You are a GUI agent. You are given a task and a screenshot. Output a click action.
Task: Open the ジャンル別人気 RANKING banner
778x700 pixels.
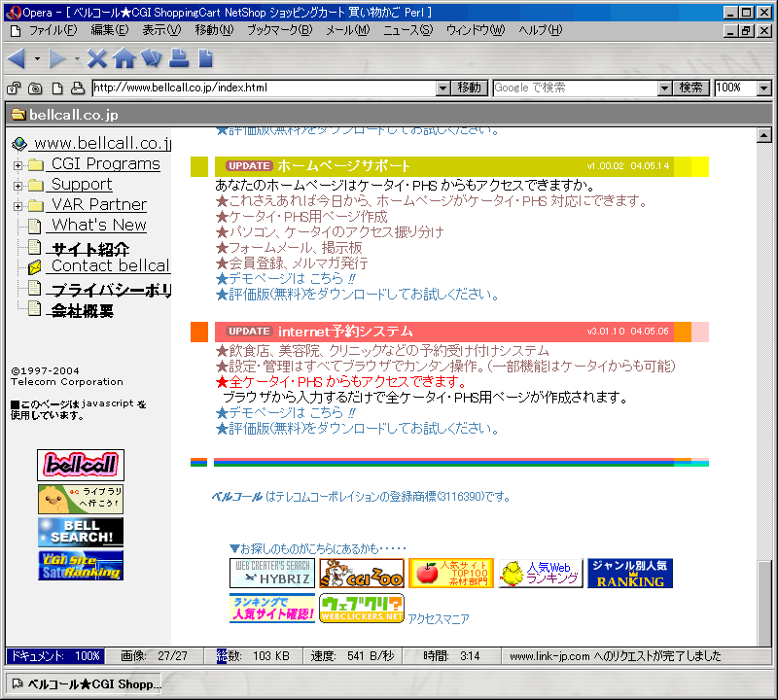click(x=630, y=573)
